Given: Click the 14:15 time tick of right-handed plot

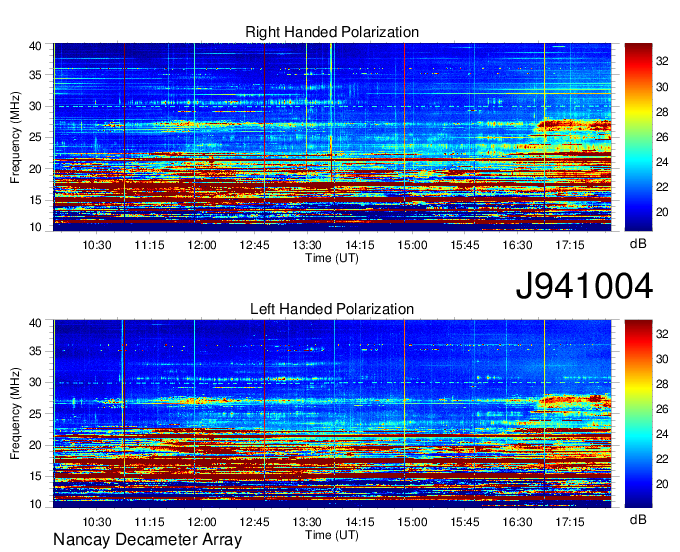Looking at the screenshot, I should point(360,245).
